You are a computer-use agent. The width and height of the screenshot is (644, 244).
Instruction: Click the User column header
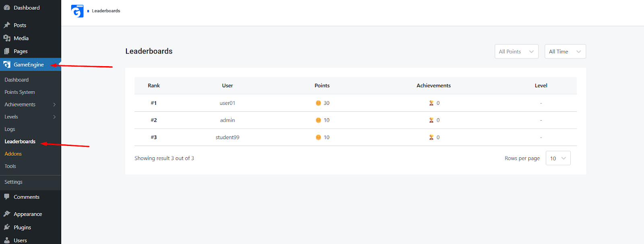[227, 86]
